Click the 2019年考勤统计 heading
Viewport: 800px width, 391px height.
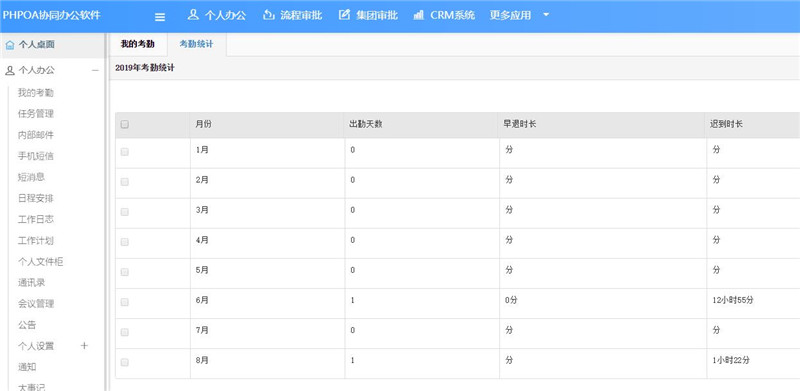pyautogui.click(x=144, y=68)
